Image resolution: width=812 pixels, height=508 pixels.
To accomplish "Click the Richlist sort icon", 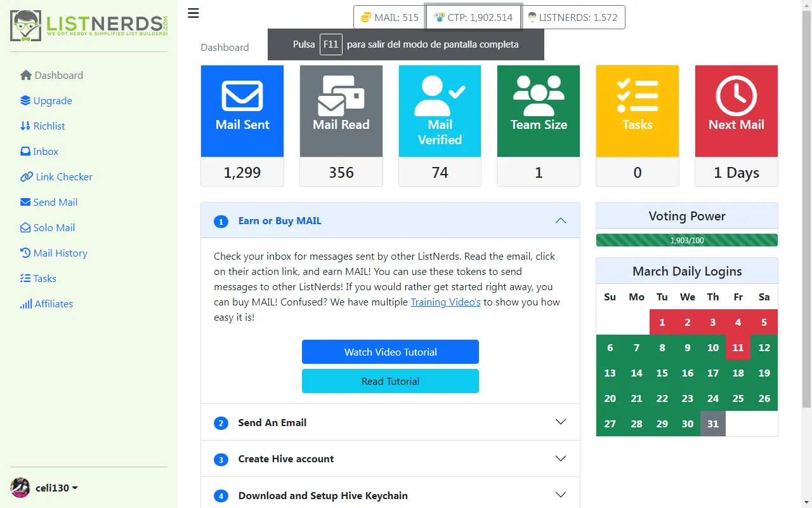I will [25, 126].
